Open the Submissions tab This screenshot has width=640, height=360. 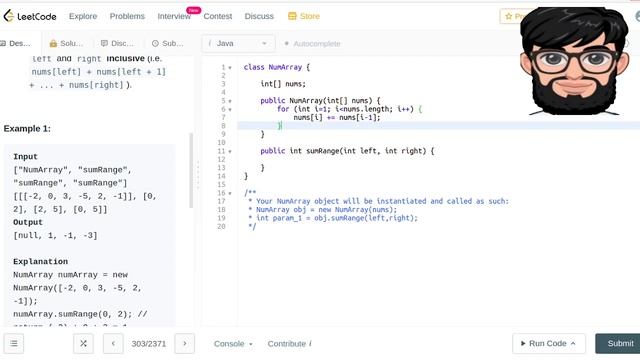[x=167, y=43]
